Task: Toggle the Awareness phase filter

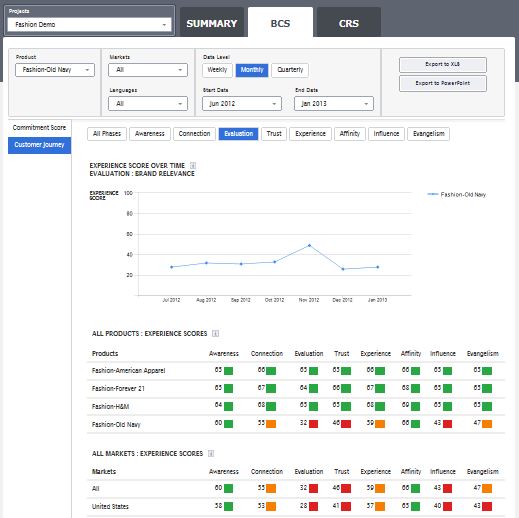Action: (x=150, y=134)
